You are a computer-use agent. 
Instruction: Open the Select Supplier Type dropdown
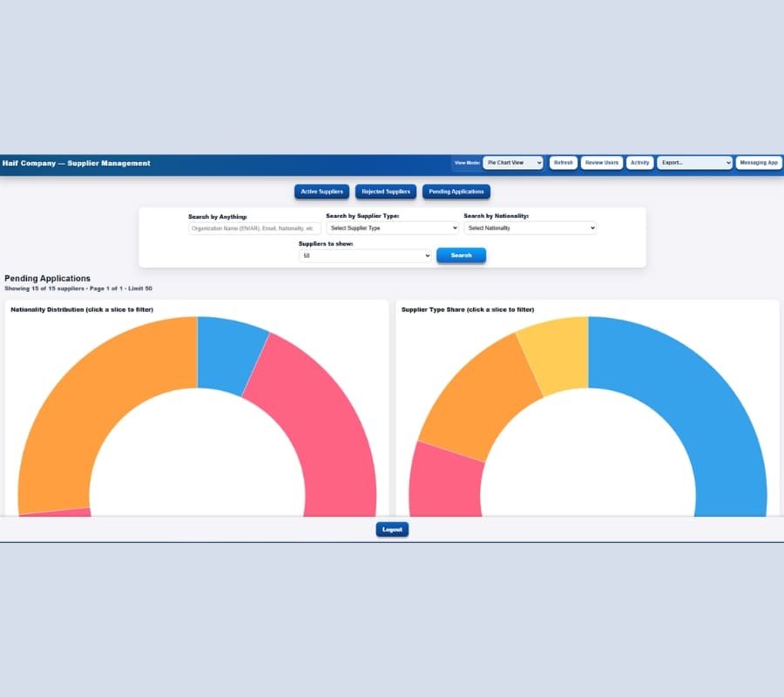pyautogui.click(x=392, y=227)
